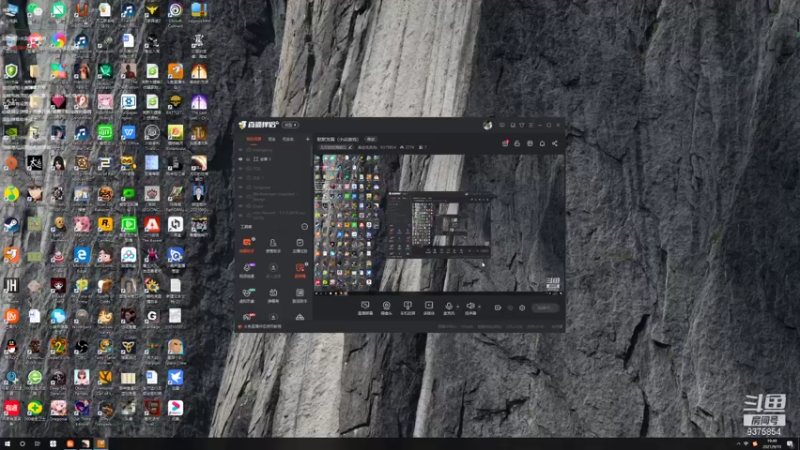Toggle eye visibility for the topmost source row
Viewport: 800px width, 450px height.
(x=241, y=150)
